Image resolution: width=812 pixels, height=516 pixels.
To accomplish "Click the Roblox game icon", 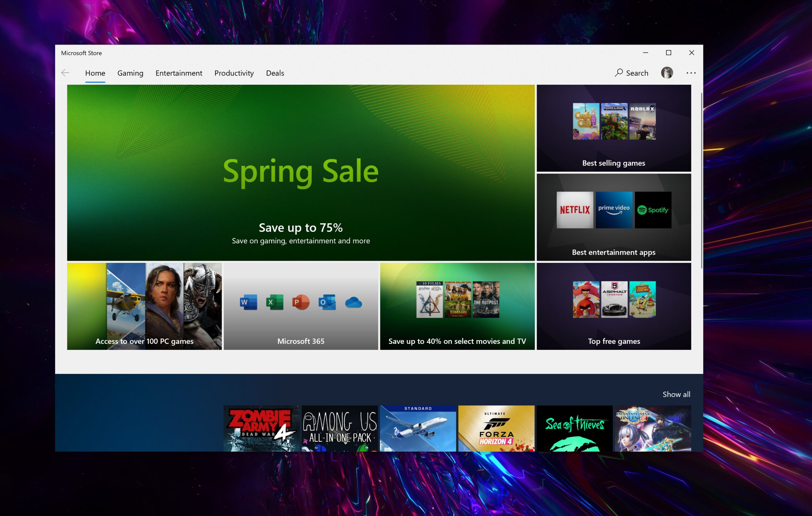I will (x=642, y=121).
